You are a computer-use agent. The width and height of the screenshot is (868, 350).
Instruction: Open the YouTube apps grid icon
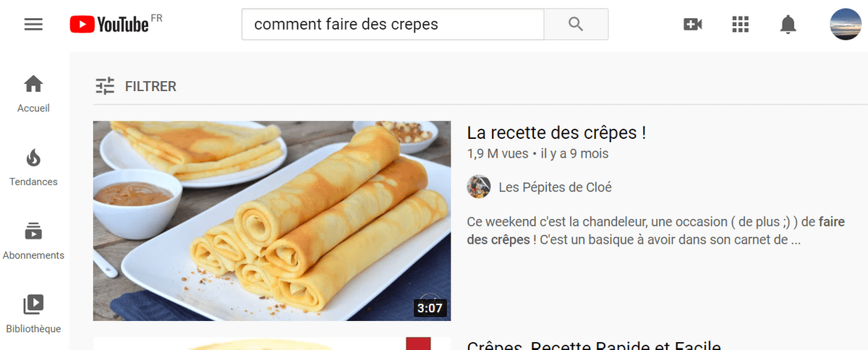click(740, 25)
